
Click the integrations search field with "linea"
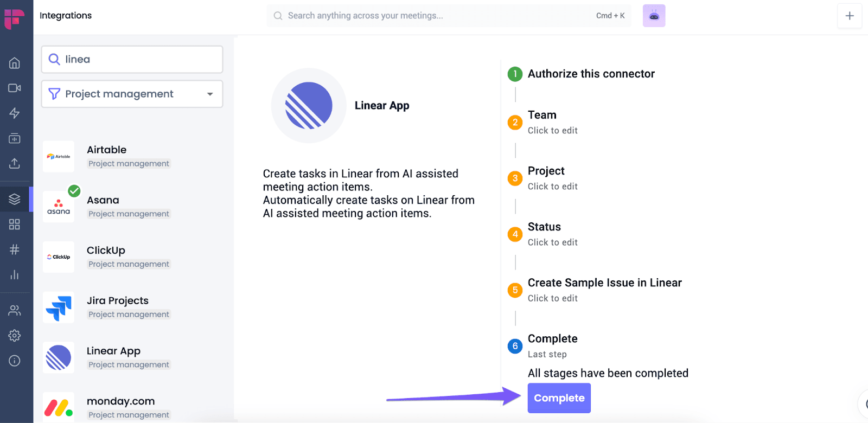(132, 59)
